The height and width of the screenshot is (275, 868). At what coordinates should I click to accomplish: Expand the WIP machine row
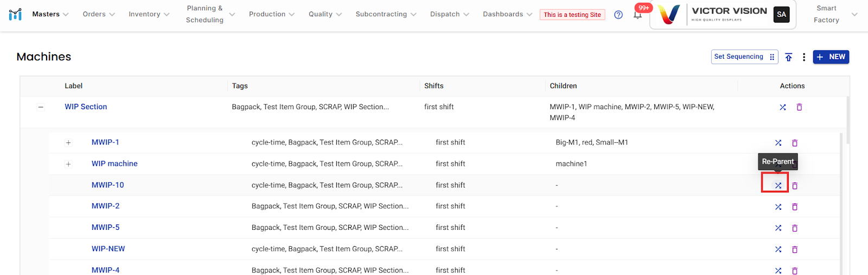(x=68, y=164)
